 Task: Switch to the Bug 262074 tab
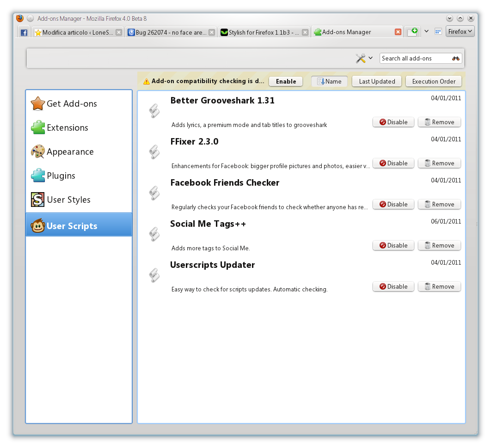click(171, 32)
